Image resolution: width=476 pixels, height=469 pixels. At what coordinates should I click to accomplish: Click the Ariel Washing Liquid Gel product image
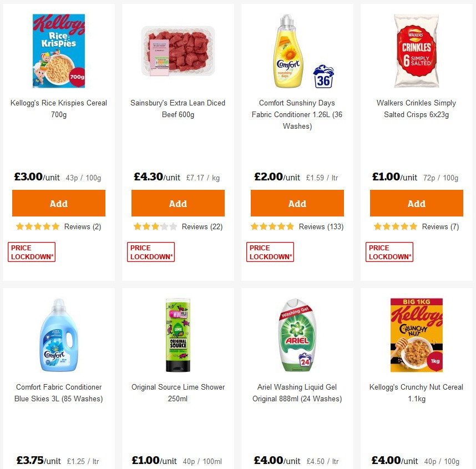pos(297,332)
